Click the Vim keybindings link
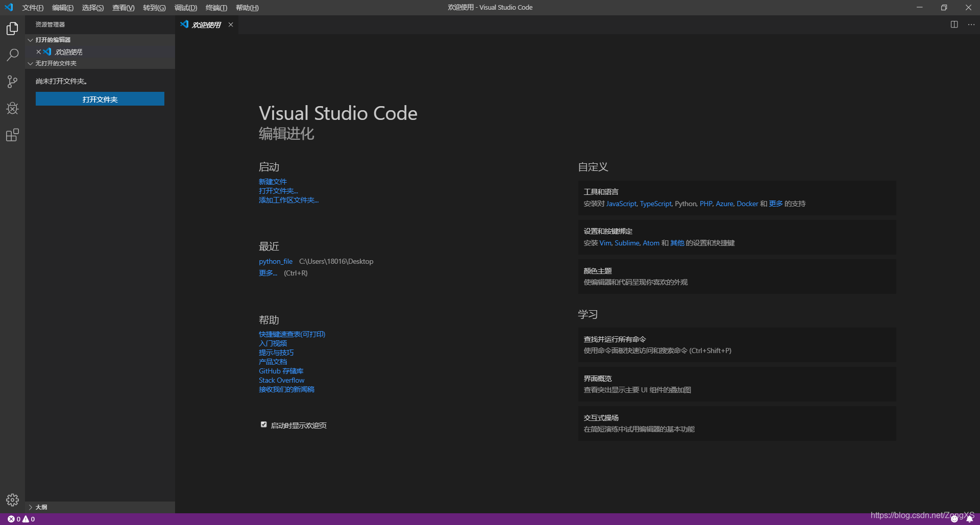Screen dimensions: 980x525 [605, 243]
